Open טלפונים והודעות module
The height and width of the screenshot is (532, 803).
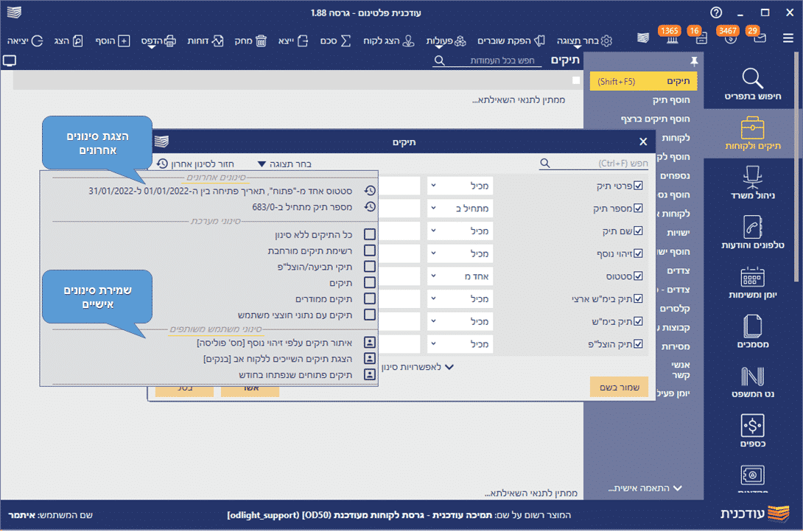752,232
